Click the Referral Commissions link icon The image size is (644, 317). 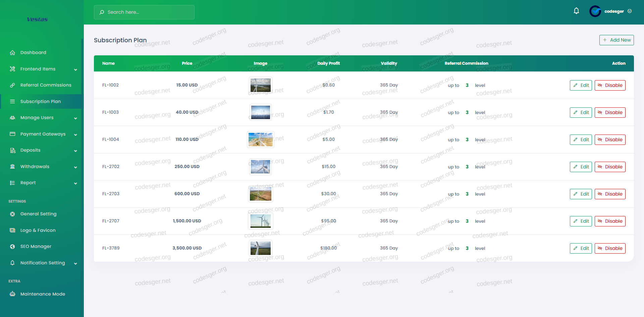[x=12, y=85]
